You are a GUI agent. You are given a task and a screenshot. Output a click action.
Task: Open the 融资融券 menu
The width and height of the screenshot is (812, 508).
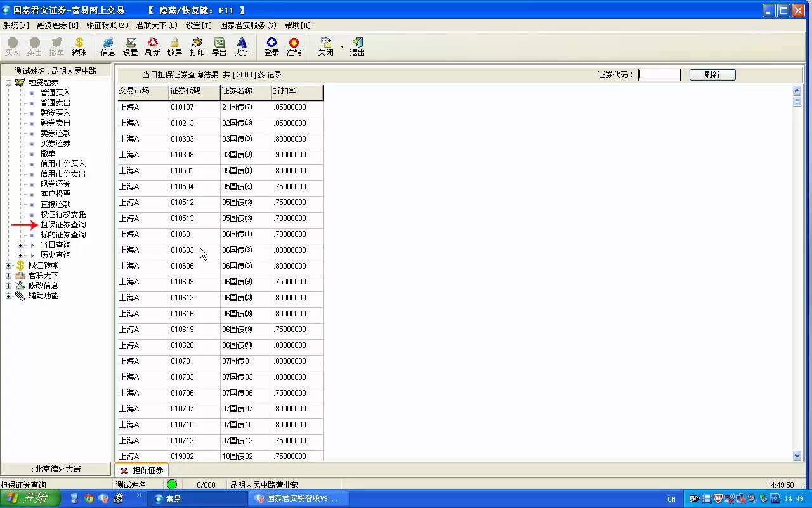(58, 25)
